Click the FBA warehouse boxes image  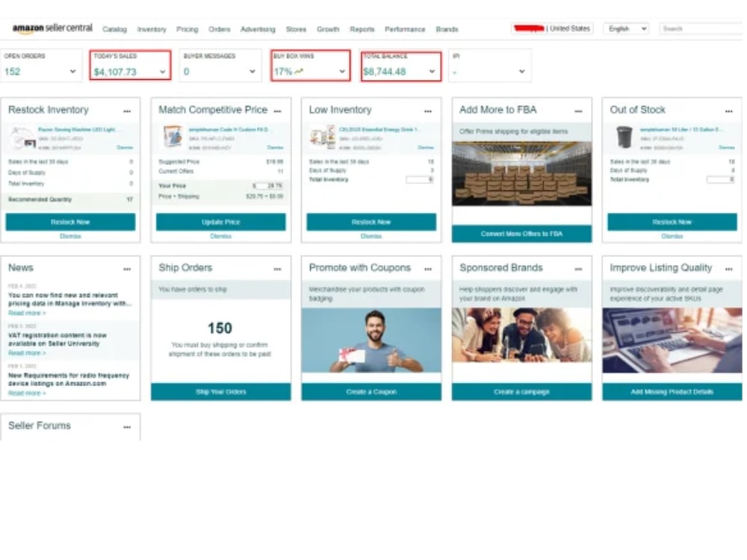click(521, 173)
